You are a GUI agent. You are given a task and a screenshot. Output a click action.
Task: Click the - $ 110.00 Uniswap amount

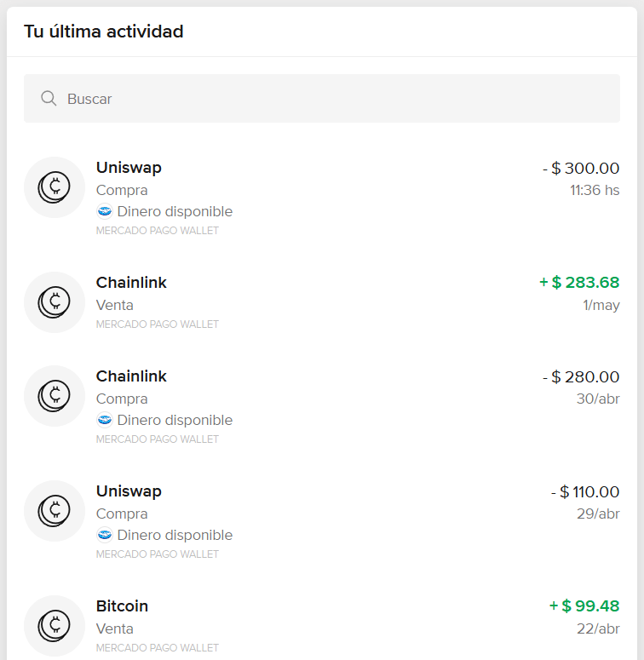tap(585, 492)
